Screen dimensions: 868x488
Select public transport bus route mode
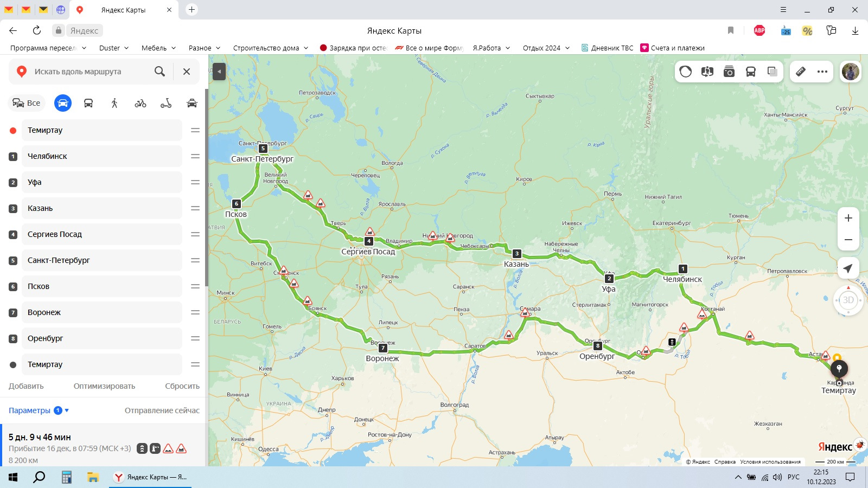tap(88, 103)
